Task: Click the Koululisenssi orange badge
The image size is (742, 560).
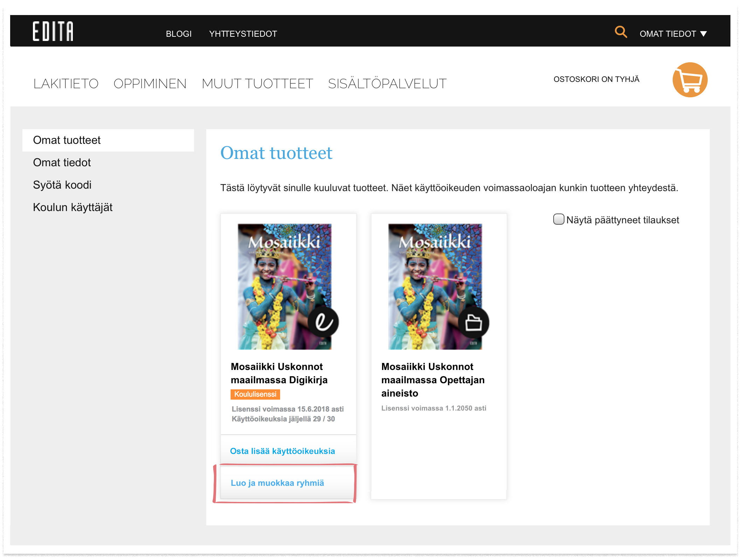Action: point(255,394)
